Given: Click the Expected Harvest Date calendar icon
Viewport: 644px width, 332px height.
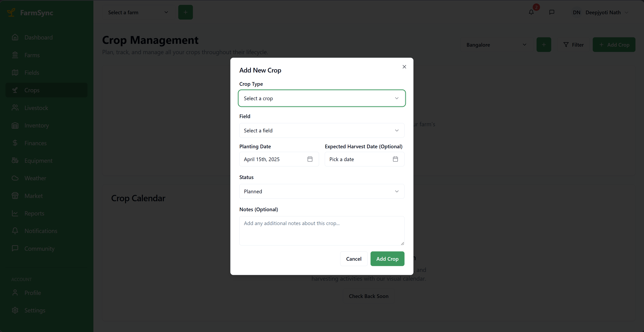Looking at the screenshot, I should 395,159.
